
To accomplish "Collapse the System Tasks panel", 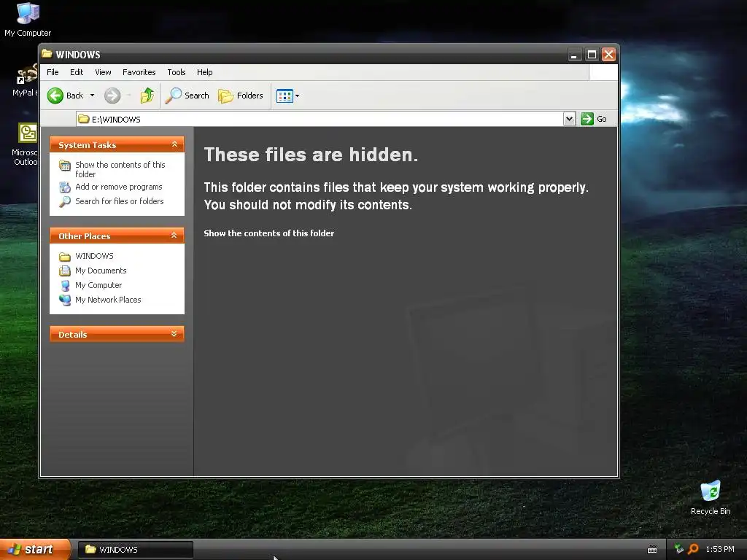I will 174,144.
